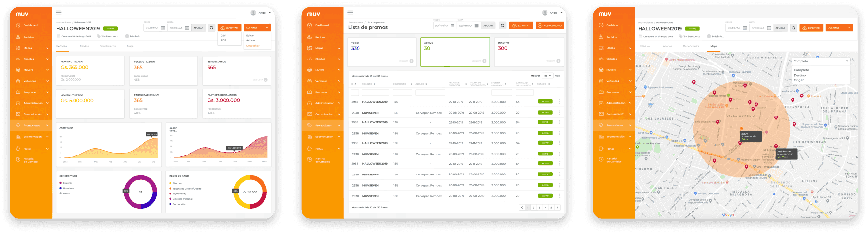This screenshot has height=232, width=868.
Task: Expand Mapas chevron in left screen sidebar
Action: [x=47, y=48]
